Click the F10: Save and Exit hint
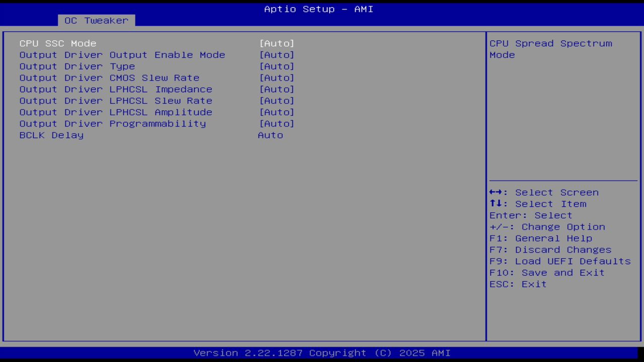Screen dimensions: 644x362 pos(547,273)
